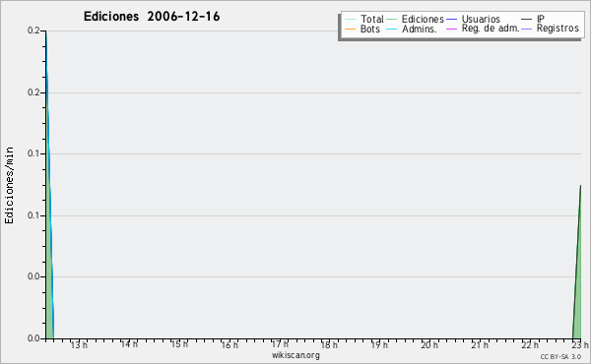Click the 20 h axis label
Screen dimensions: 591x364
coord(429,344)
